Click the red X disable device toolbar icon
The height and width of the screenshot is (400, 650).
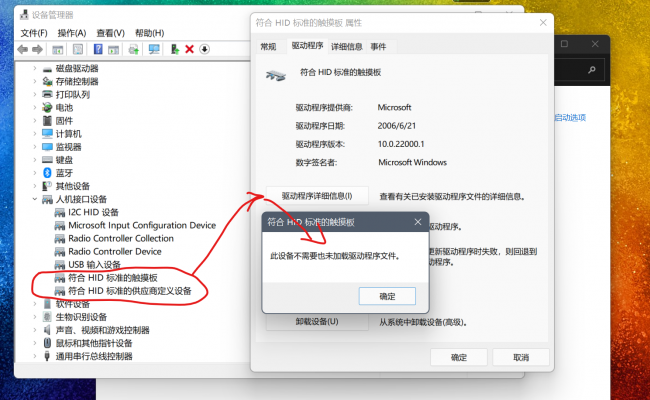[x=189, y=49]
